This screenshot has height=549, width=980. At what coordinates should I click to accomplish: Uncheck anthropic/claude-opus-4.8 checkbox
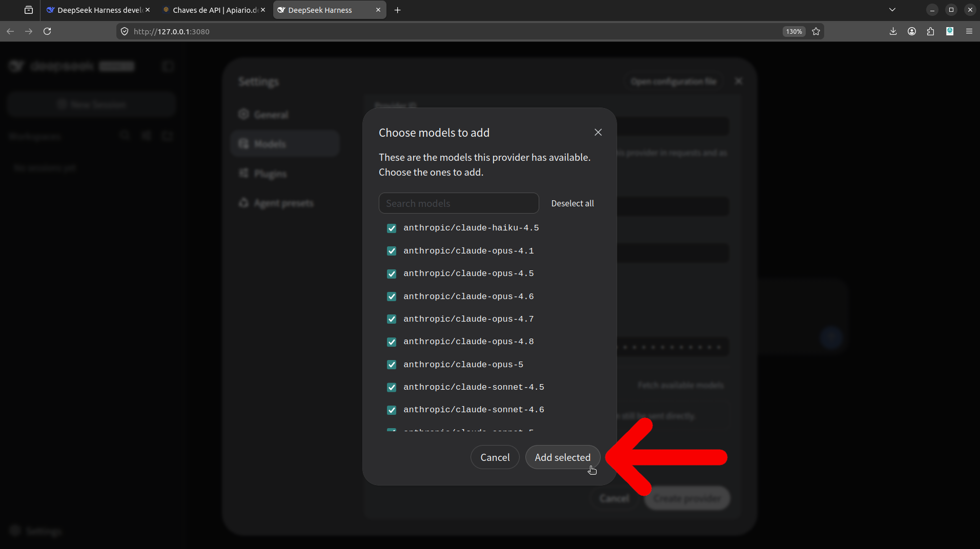tap(392, 342)
